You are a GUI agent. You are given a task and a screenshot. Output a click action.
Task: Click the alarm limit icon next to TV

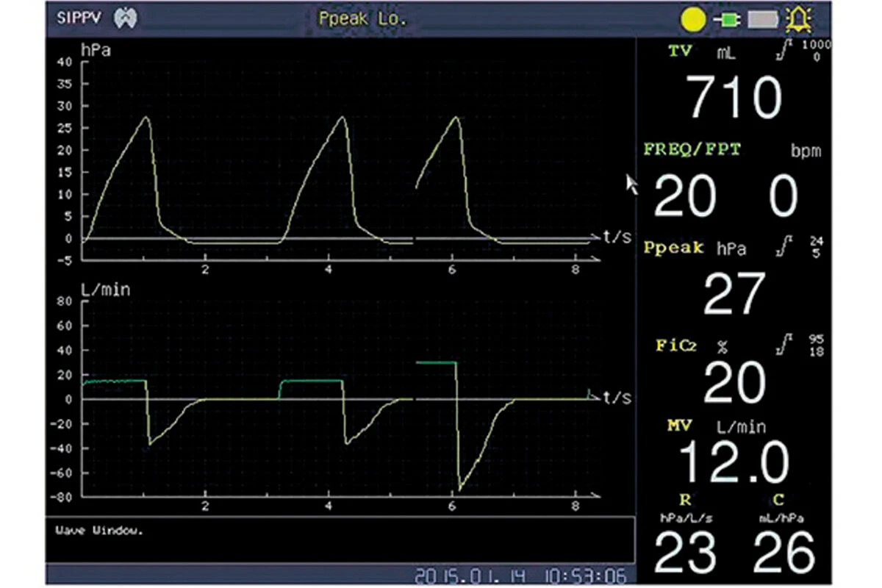tap(788, 51)
